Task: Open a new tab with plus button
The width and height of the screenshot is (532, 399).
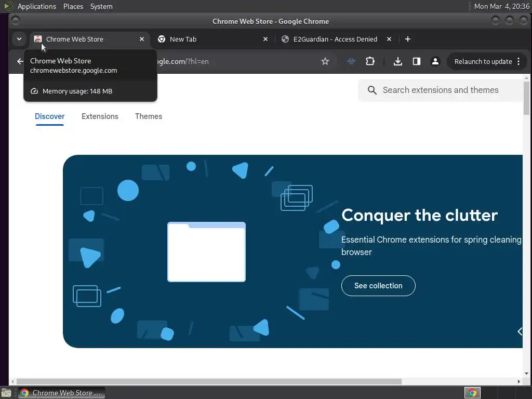Action: [408, 39]
